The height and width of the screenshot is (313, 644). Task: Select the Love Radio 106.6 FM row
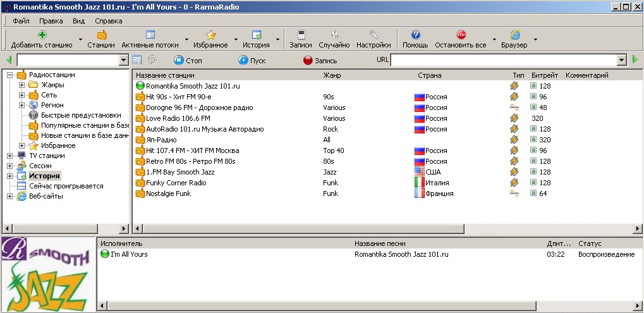(x=387, y=118)
